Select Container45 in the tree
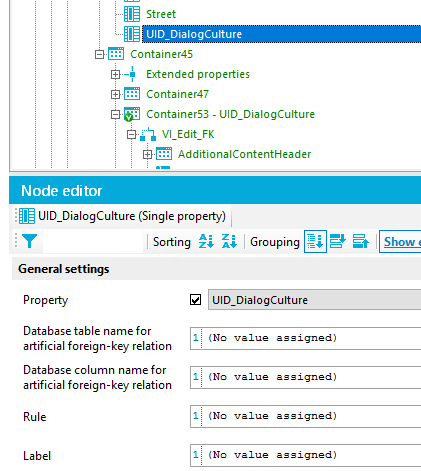This screenshot has height=471, width=421. pyautogui.click(x=161, y=54)
